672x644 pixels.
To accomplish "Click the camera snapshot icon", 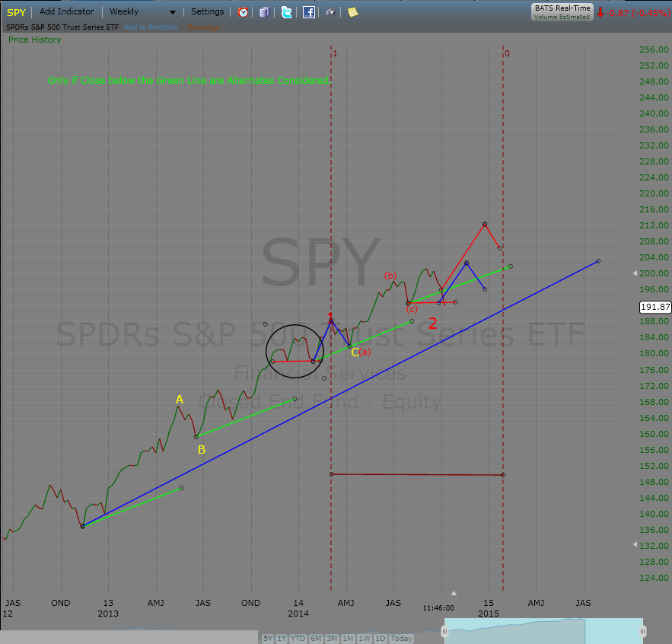I will pos(330,12).
